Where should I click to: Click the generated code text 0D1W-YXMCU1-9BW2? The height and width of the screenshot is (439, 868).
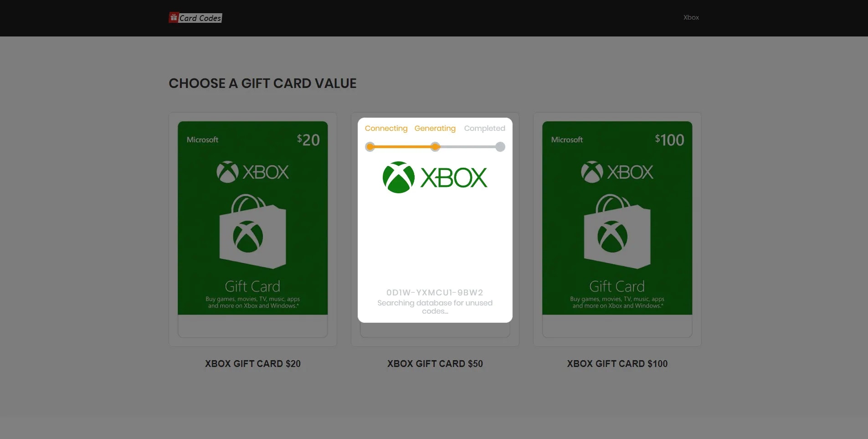click(x=435, y=293)
